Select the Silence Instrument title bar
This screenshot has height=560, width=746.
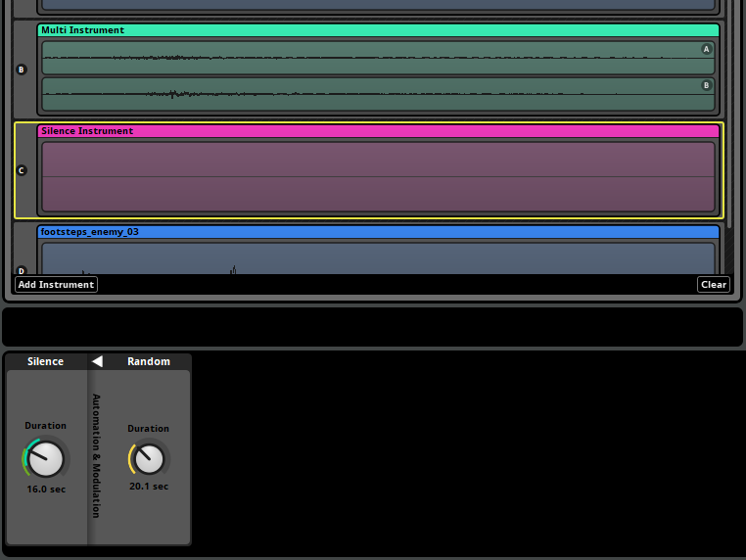coord(378,131)
